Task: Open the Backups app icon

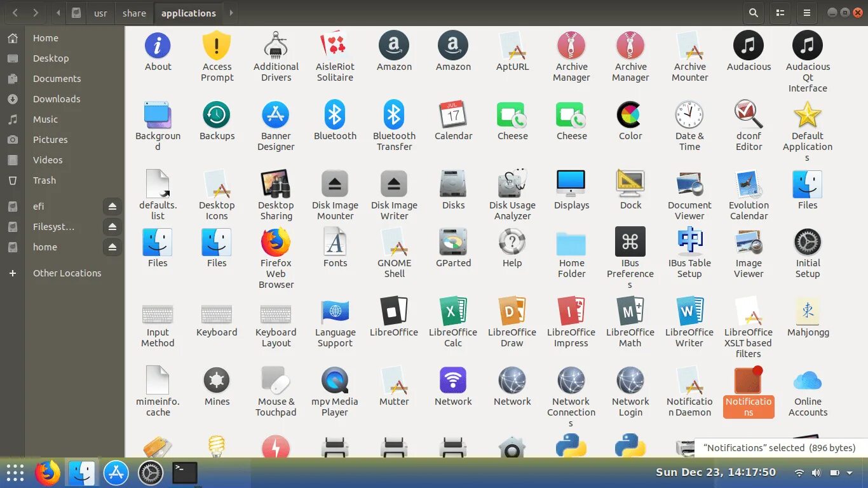Action: point(217,115)
